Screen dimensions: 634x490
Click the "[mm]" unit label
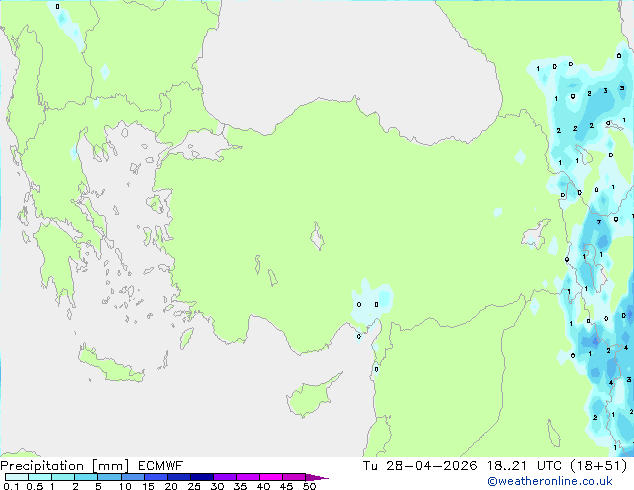click(110, 466)
